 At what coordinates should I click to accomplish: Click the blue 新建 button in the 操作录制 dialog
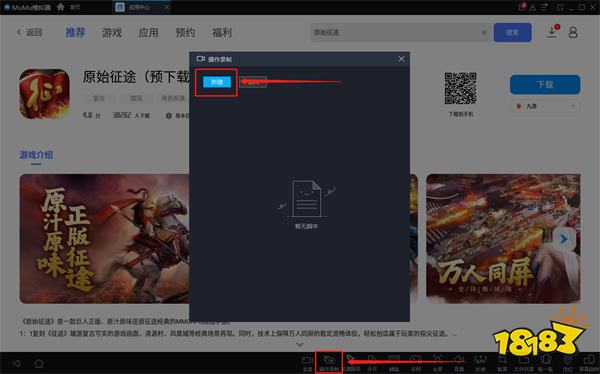217,82
